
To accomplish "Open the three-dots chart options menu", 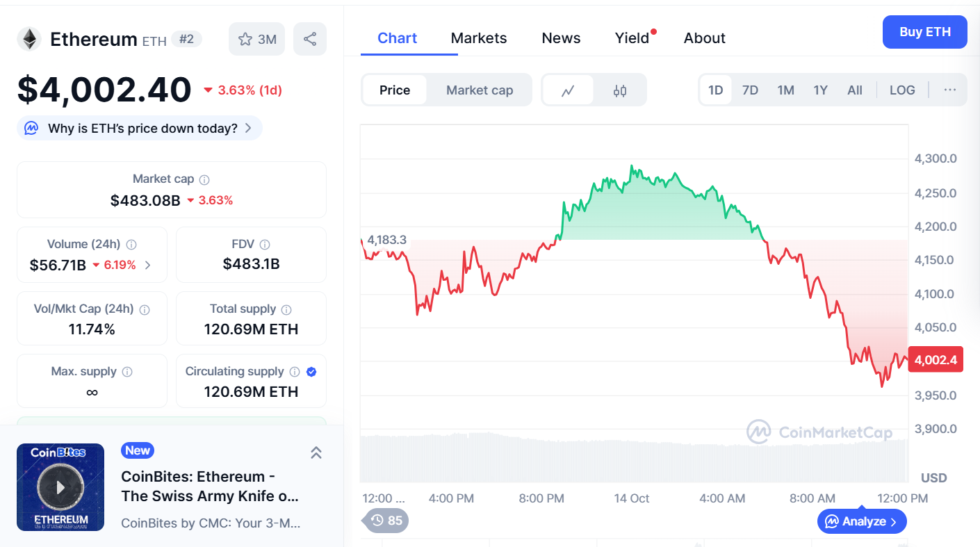I will coord(950,90).
